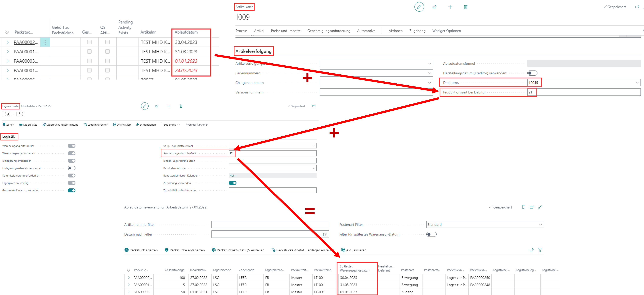The width and height of the screenshot is (644, 295).
Task: Click the Artikelnummerfilter input field
Action: 270,224
